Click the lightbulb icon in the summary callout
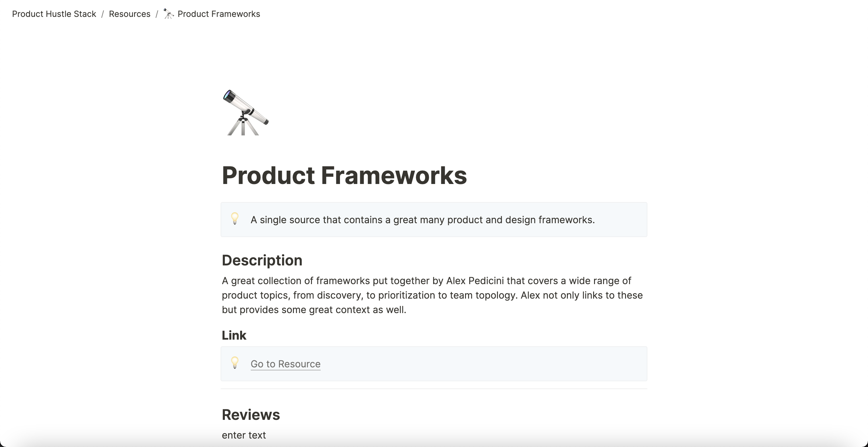868x447 pixels. pyautogui.click(x=235, y=219)
